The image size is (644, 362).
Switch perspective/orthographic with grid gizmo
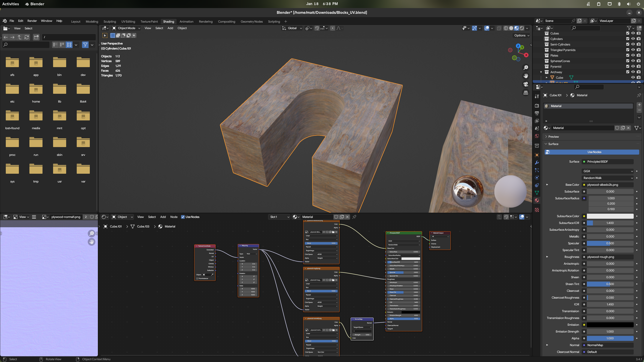coord(526,93)
